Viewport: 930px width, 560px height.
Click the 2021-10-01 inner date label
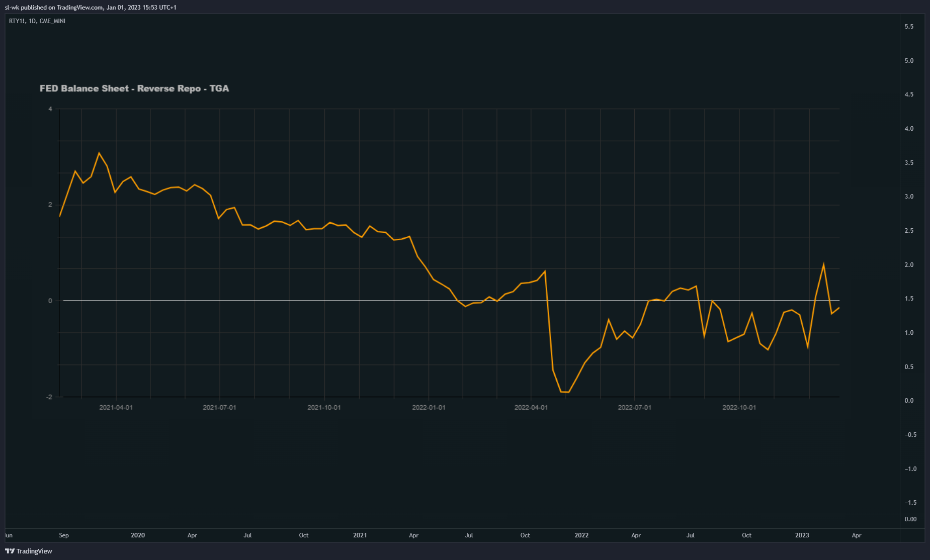pyautogui.click(x=324, y=407)
